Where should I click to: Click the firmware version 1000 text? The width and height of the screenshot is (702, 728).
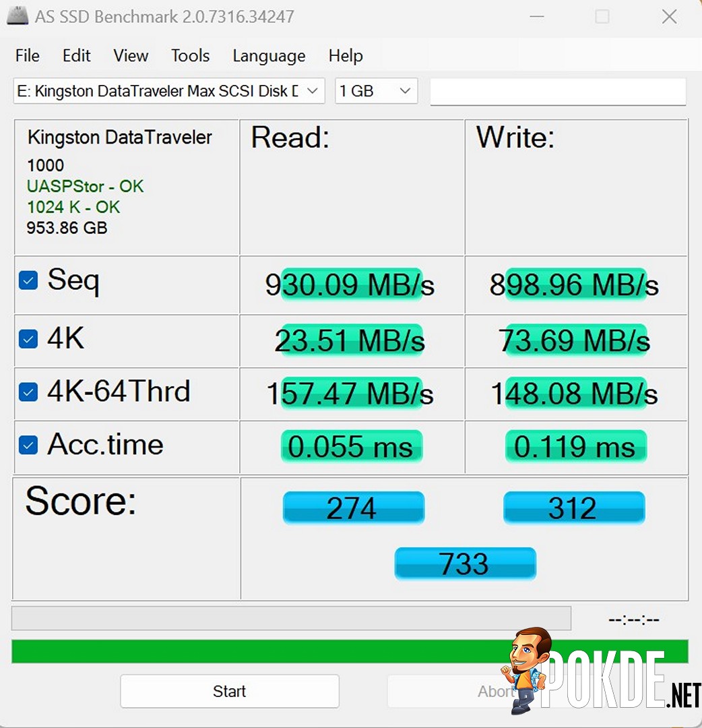tap(45, 165)
